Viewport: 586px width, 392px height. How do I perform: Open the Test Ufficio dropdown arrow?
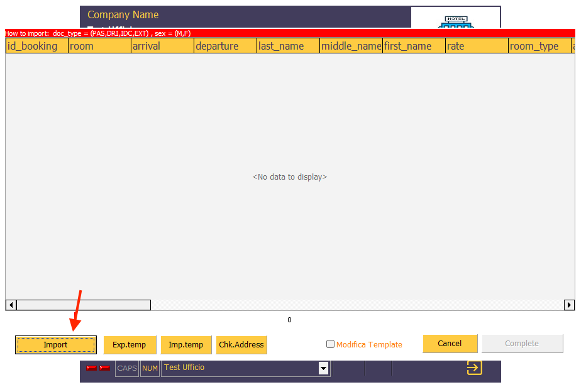tap(324, 368)
